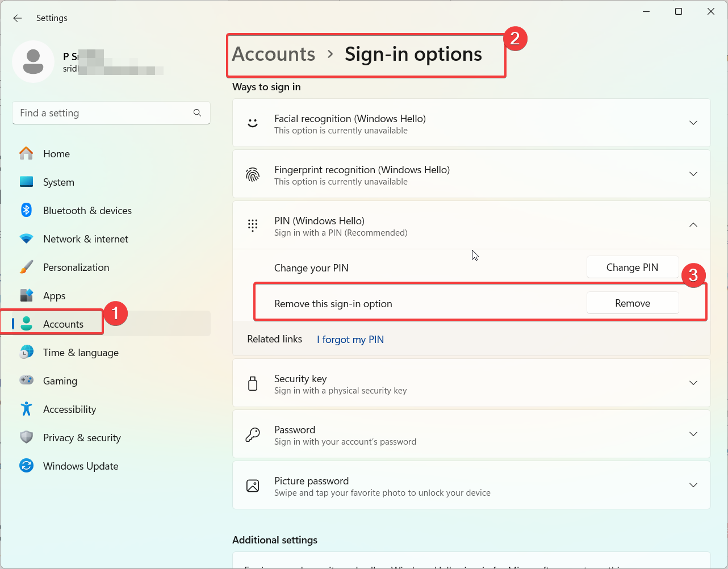The width and height of the screenshot is (728, 569).
Task: Open System settings in the sidebar
Action: 58,182
